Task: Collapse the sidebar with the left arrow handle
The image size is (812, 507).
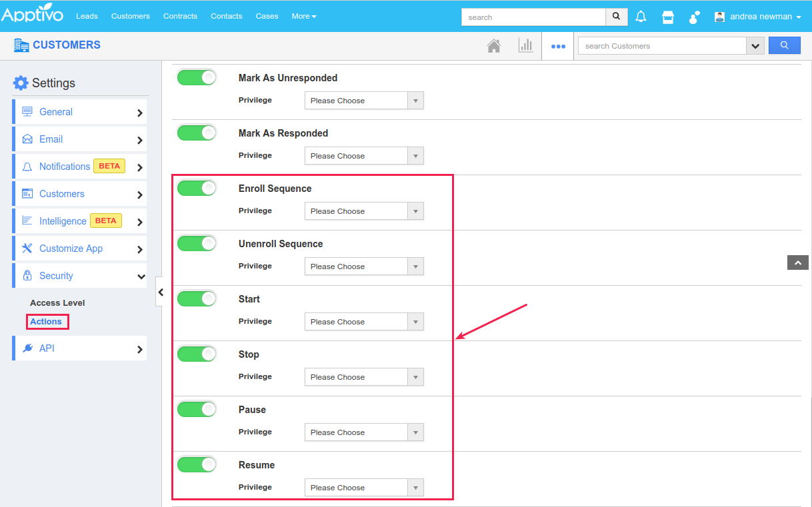Action: pos(159,292)
